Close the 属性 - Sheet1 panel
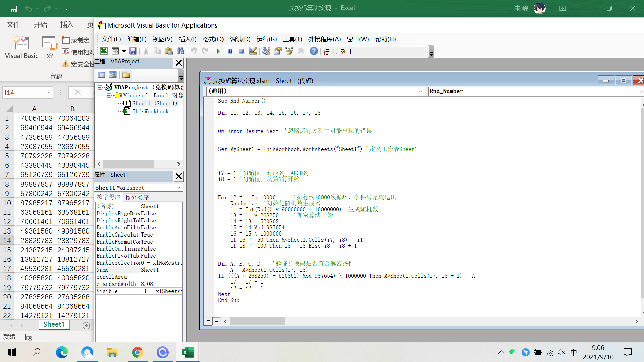 179,176
